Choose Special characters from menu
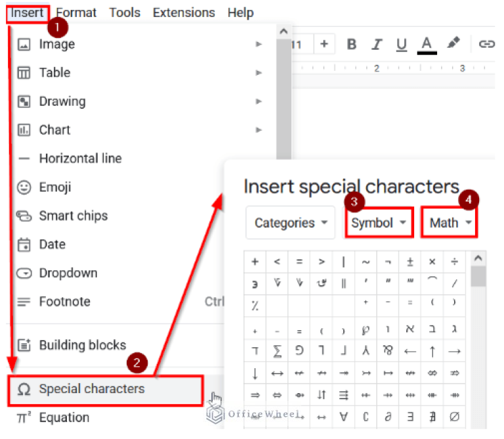 point(92,388)
